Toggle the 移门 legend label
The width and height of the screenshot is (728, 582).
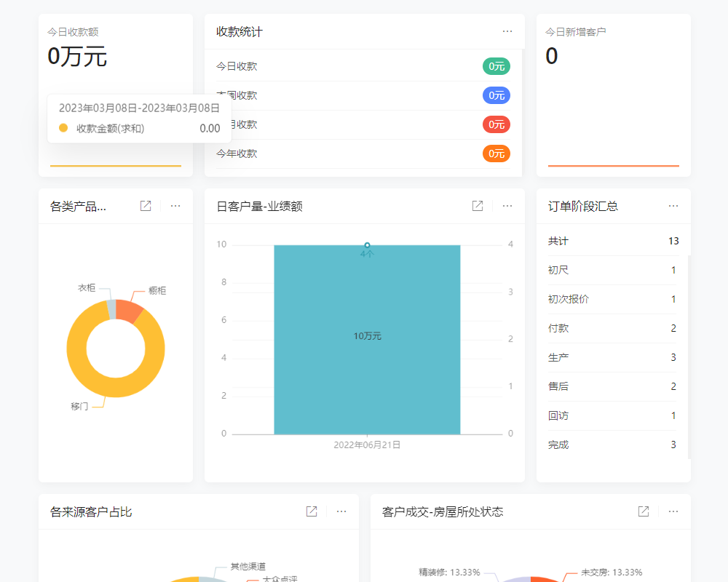click(79, 407)
